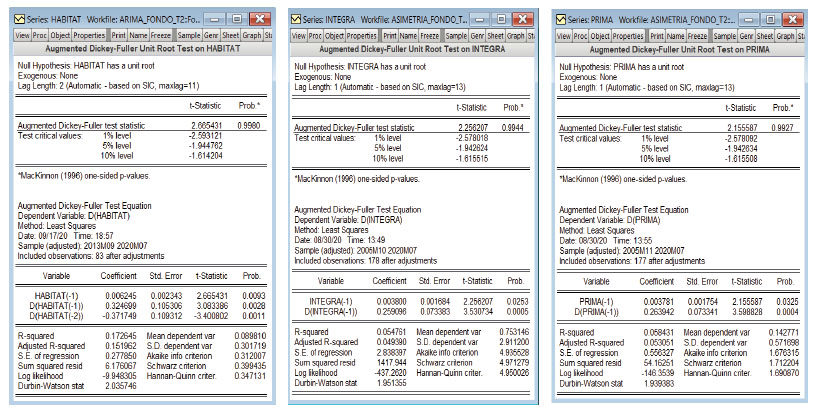Select INTEGRA(-1) coefficient 0.003800

(391, 302)
